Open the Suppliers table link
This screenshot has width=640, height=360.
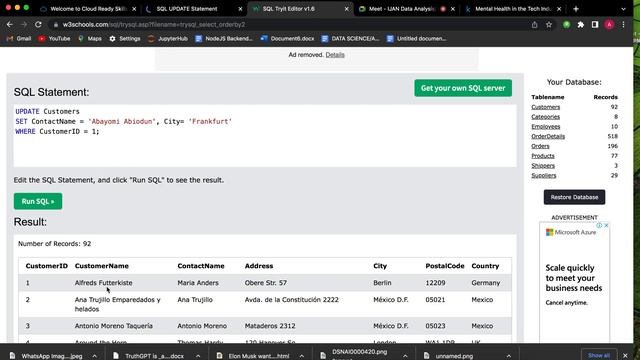pos(544,176)
